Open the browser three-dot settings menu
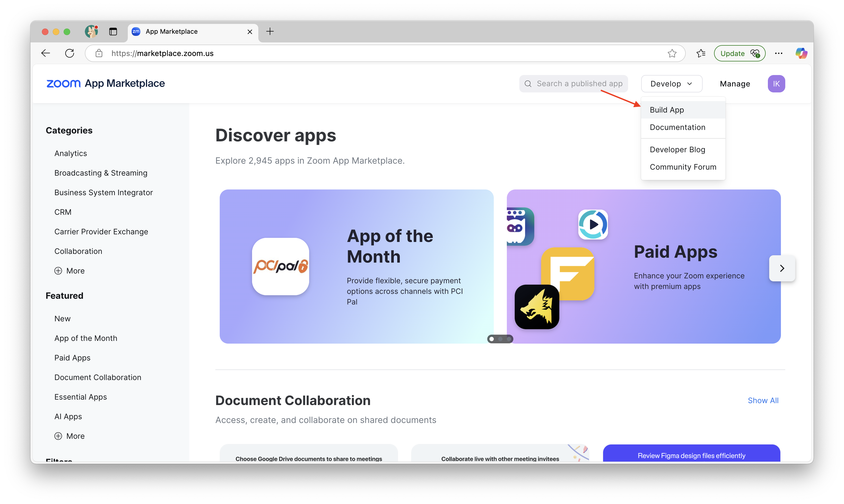The height and width of the screenshot is (504, 844). pyautogui.click(x=778, y=53)
